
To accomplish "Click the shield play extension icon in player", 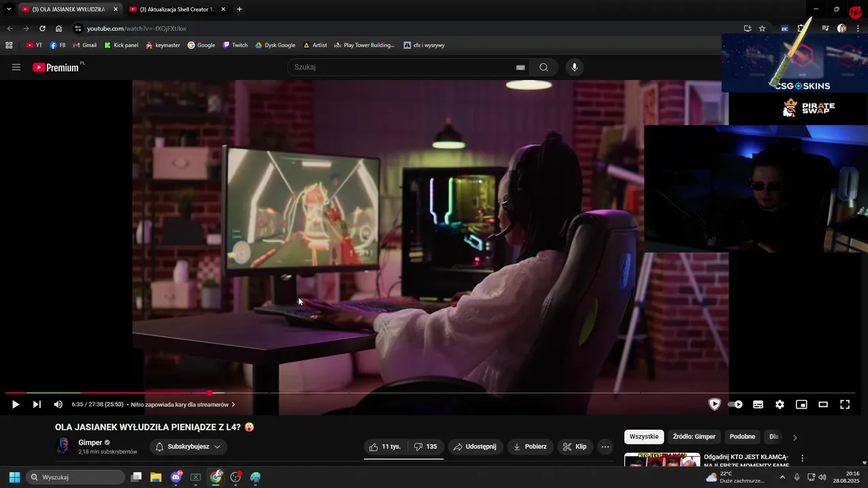I will click(714, 405).
